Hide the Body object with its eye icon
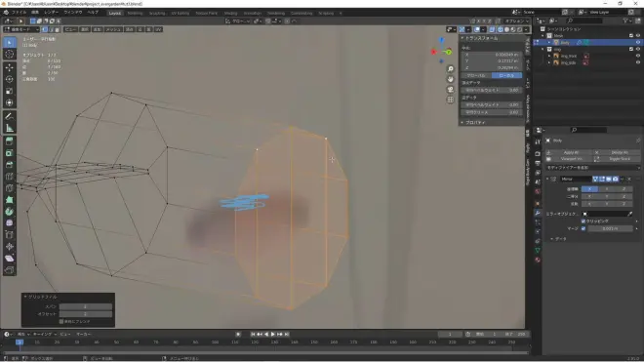 point(638,42)
